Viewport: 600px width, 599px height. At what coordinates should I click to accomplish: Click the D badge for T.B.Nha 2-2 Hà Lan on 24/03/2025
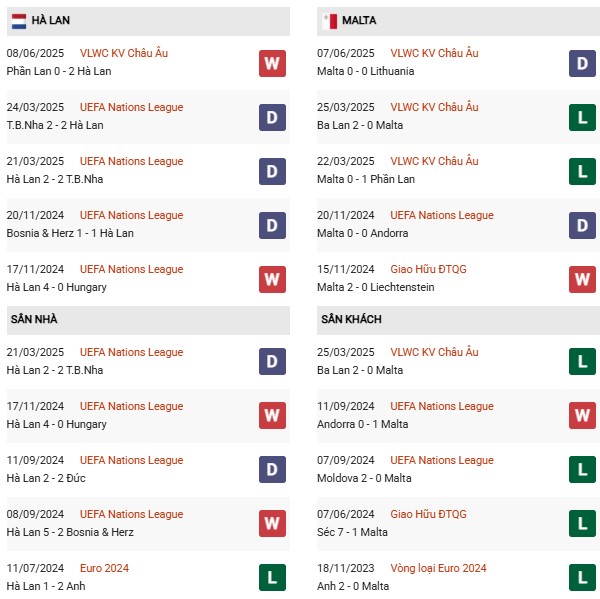(272, 118)
